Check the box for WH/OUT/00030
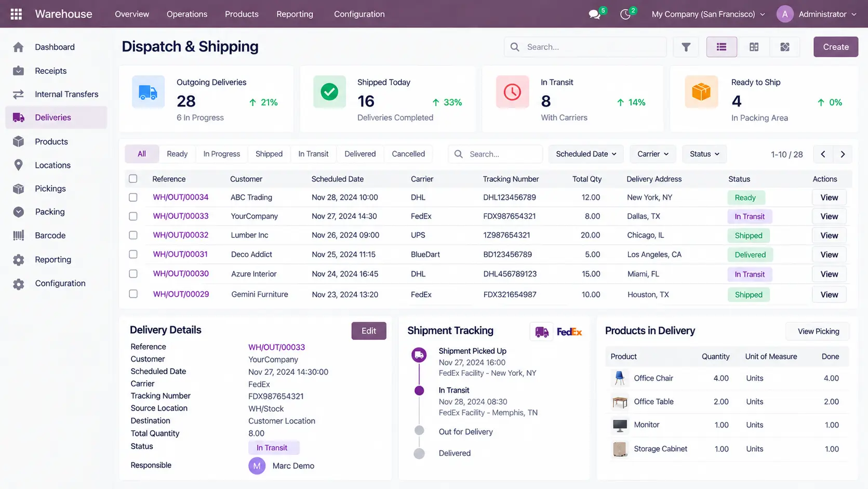Screen dimensions: 868x489 coord(133,274)
